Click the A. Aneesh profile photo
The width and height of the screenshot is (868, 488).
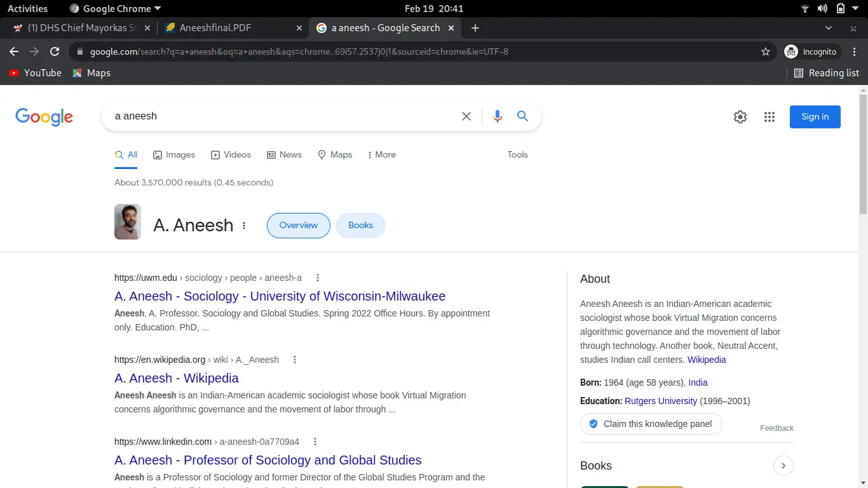pos(128,222)
